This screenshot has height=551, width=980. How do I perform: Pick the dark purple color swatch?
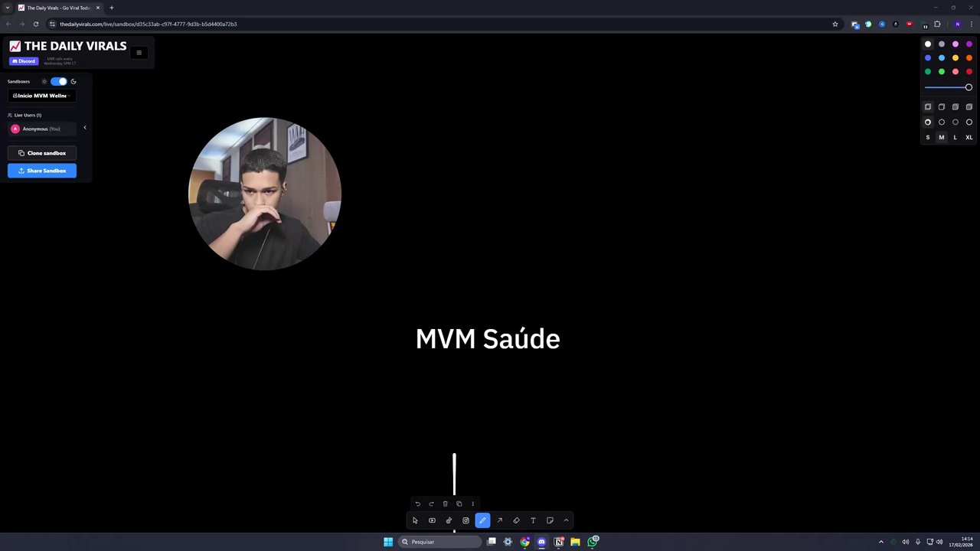(969, 44)
